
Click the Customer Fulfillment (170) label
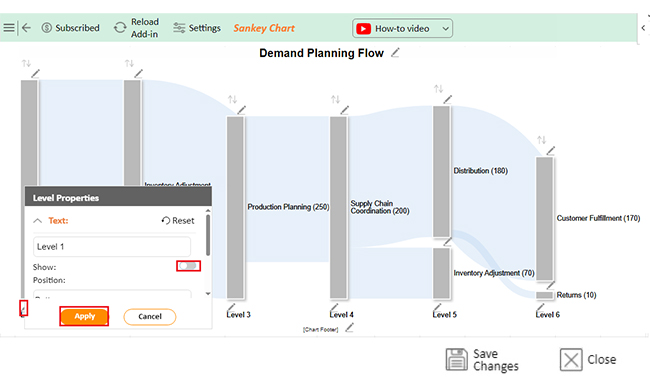pyautogui.click(x=598, y=218)
